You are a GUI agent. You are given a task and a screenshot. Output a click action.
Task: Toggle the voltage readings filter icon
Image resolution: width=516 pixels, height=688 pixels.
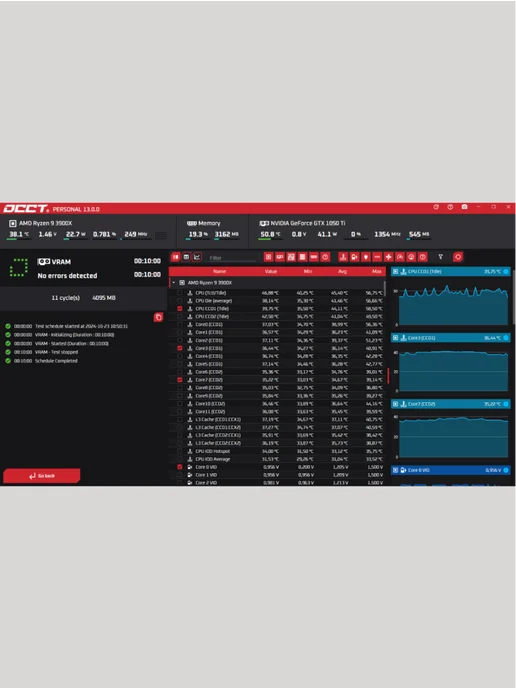tap(355, 257)
